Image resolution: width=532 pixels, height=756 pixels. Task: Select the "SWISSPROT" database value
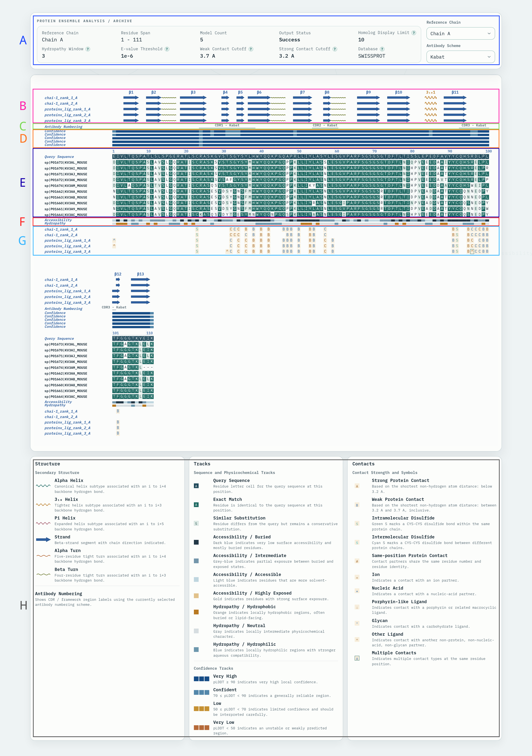click(x=372, y=56)
